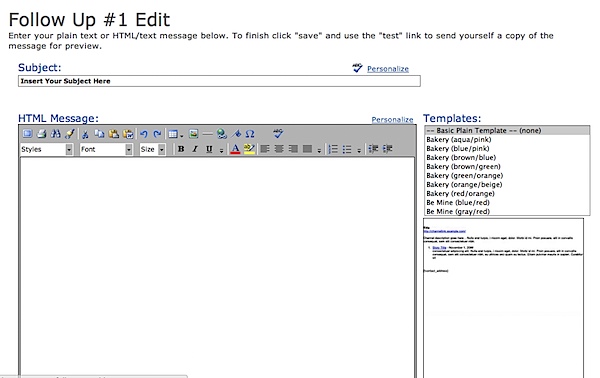
Task: Insert a horizontal rule
Action: [x=207, y=134]
